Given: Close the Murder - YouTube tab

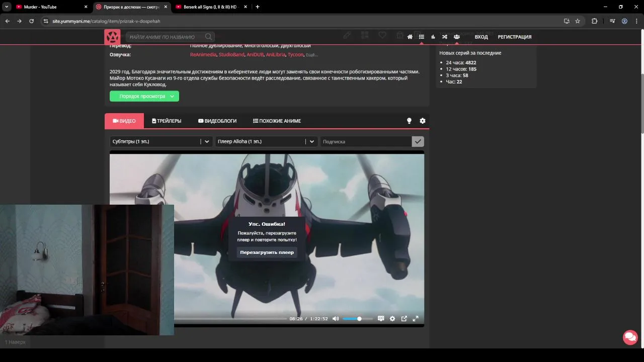Looking at the screenshot, I should pyautogui.click(x=86, y=7).
